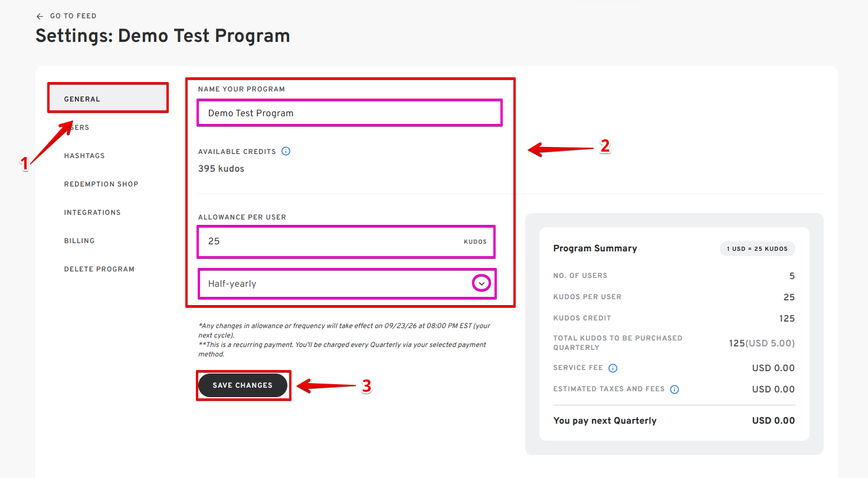This screenshot has height=478, width=868.
Task: Click the Estimated Taxes and Fees info icon
Action: 674,389
